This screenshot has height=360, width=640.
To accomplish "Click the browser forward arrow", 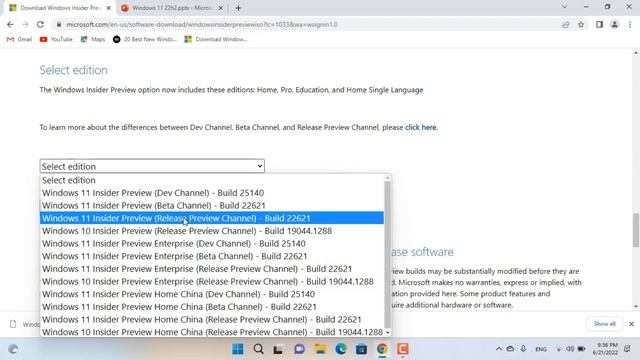I will 25,24.
